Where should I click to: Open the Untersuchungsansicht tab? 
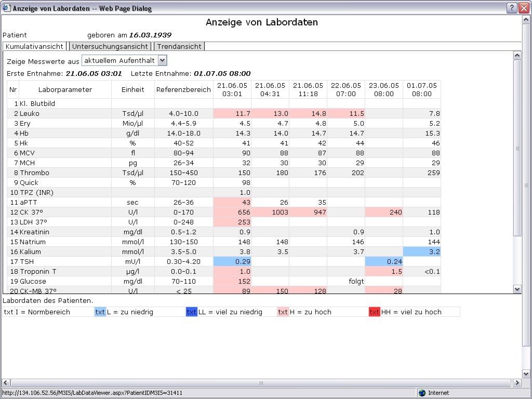110,46
